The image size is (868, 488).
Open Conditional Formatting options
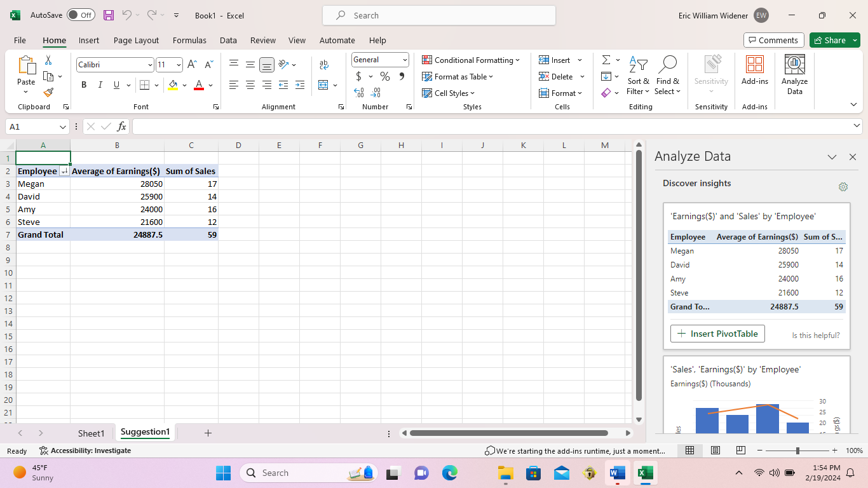click(471, 60)
